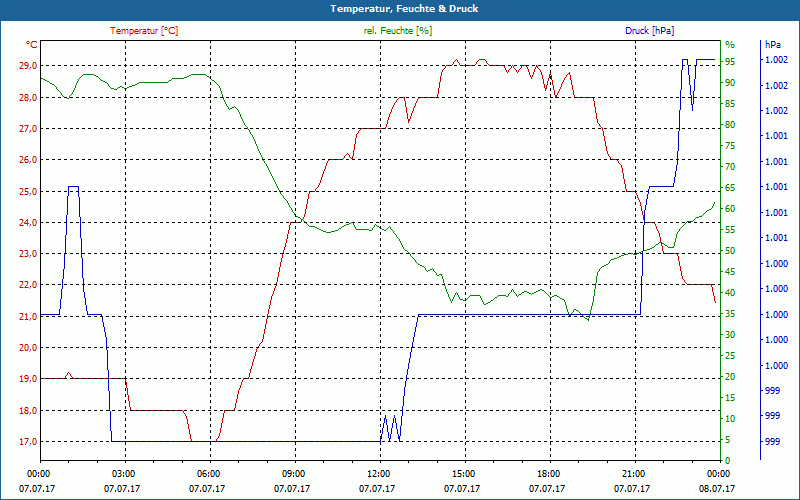This screenshot has width=800, height=500.
Task: Click the green '%' axis unit label
Action: pyautogui.click(x=730, y=45)
